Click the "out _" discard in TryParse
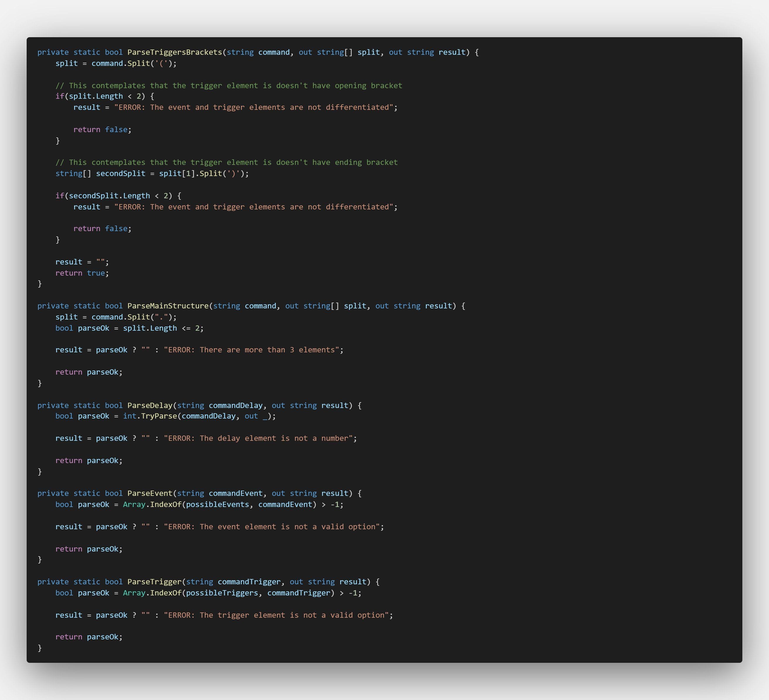The image size is (769, 700). [x=256, y=416]
